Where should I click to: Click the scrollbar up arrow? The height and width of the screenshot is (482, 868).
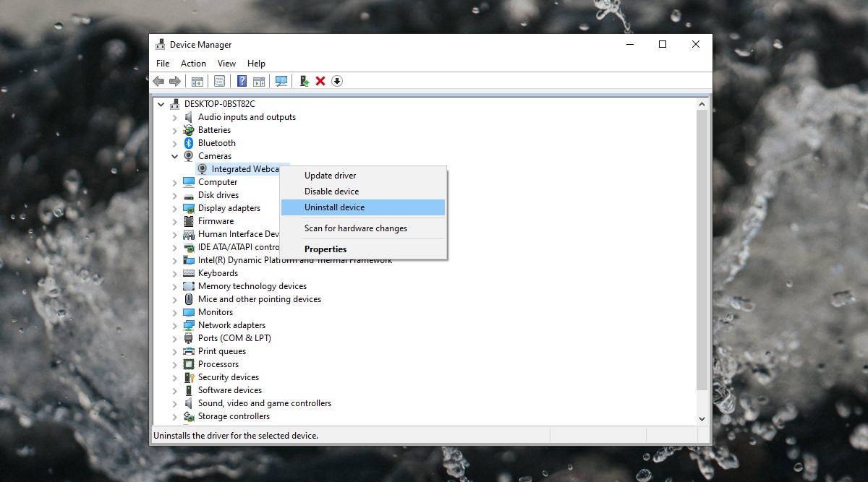pos(702,104)
